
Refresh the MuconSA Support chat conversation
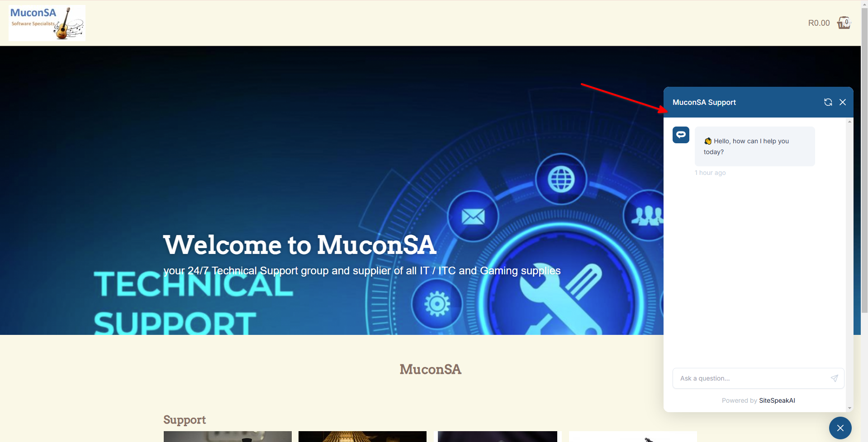pyautogui.click(x=828, y=102)
